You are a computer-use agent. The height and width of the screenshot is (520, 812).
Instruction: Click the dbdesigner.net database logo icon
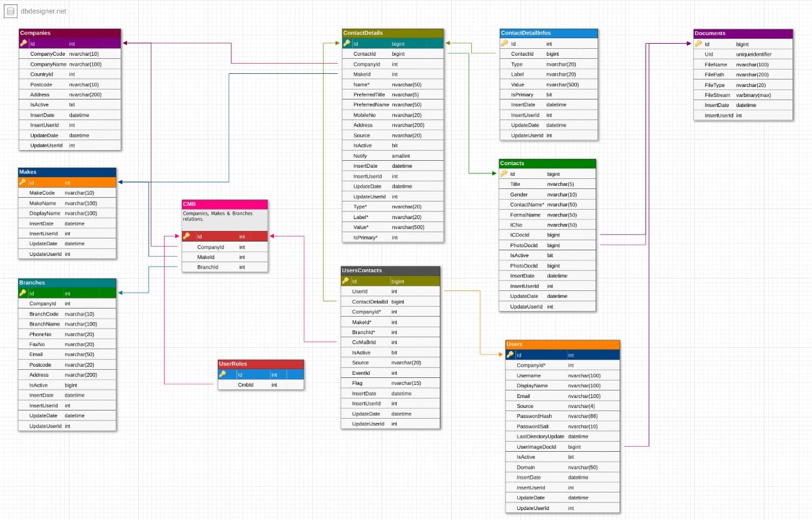11,11
